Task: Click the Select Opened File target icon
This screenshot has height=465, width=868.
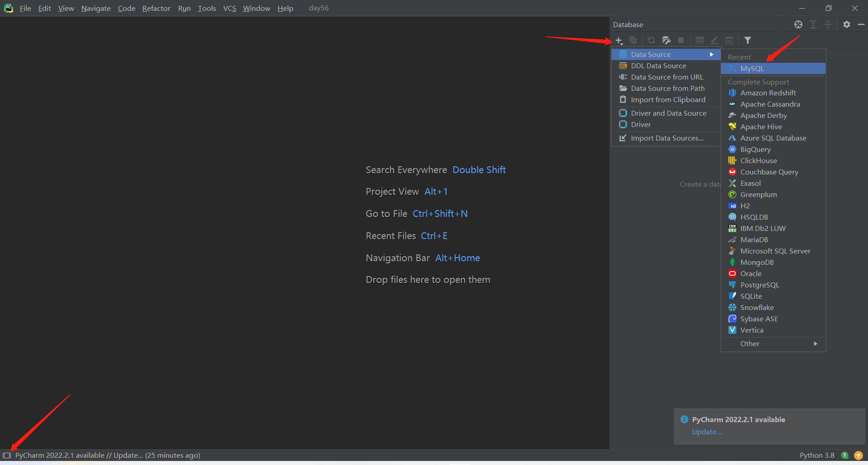Action: point(798,24)
